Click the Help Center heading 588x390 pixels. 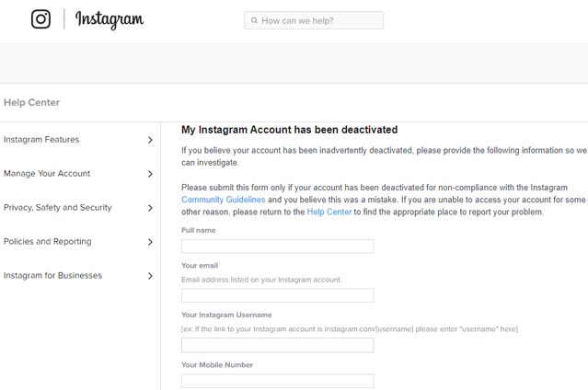[x=31, y=102]
